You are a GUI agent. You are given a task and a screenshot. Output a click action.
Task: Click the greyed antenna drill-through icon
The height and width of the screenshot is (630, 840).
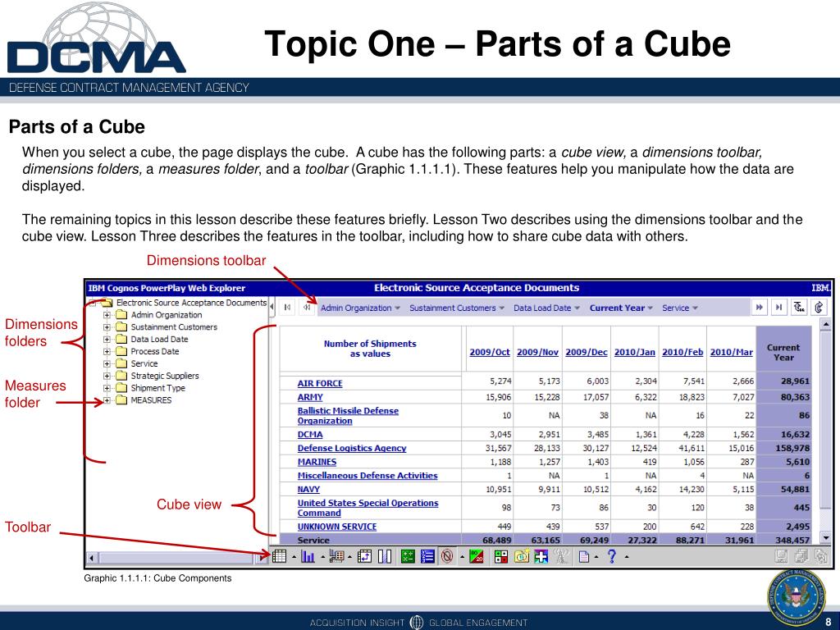point(561,557)
